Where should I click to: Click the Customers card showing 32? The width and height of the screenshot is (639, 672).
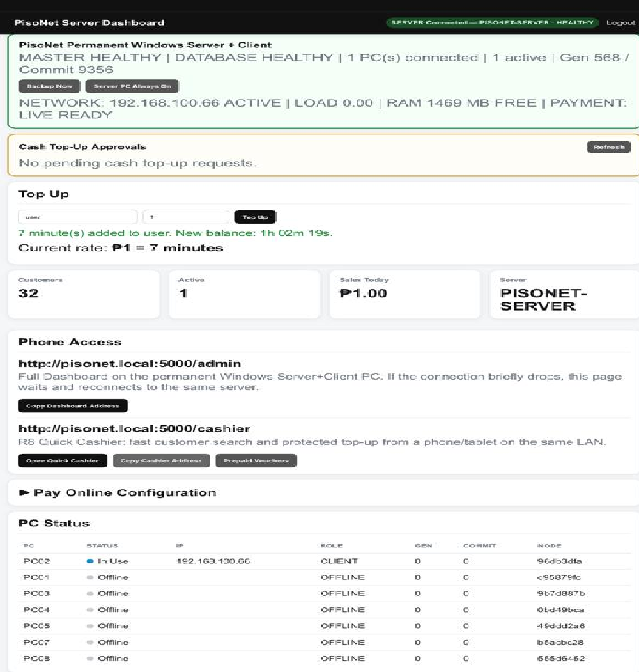pyautogui.click(x=84, y=294)
